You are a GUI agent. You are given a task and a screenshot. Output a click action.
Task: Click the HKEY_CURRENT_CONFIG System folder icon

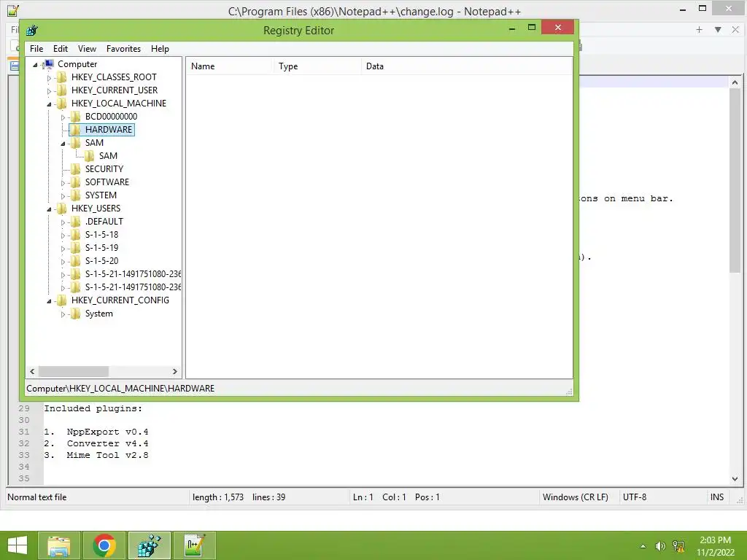click(x=75, y=314)
